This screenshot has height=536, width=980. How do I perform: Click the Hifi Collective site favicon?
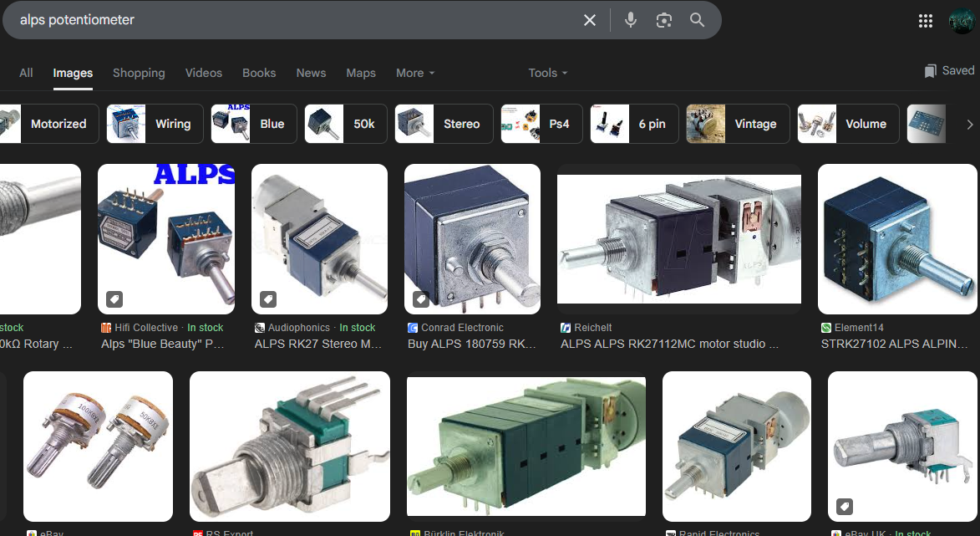(x=105, y=328)
